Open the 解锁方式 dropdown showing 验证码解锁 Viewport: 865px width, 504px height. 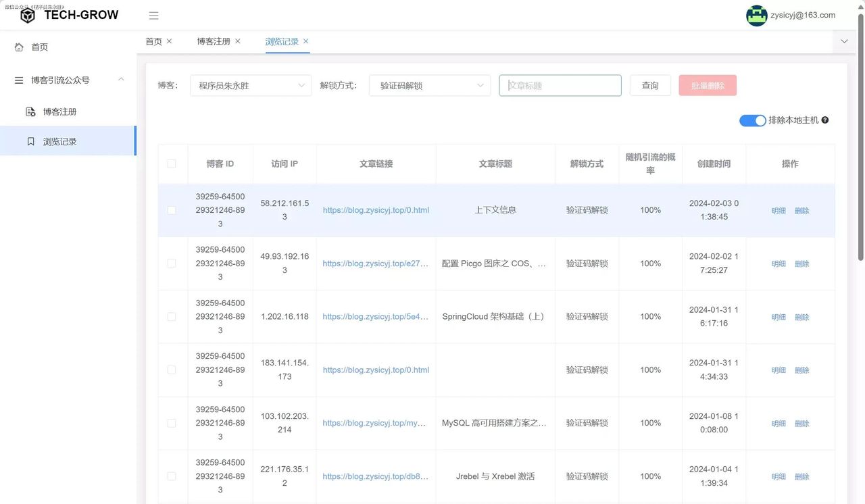(x=430, y=86)
